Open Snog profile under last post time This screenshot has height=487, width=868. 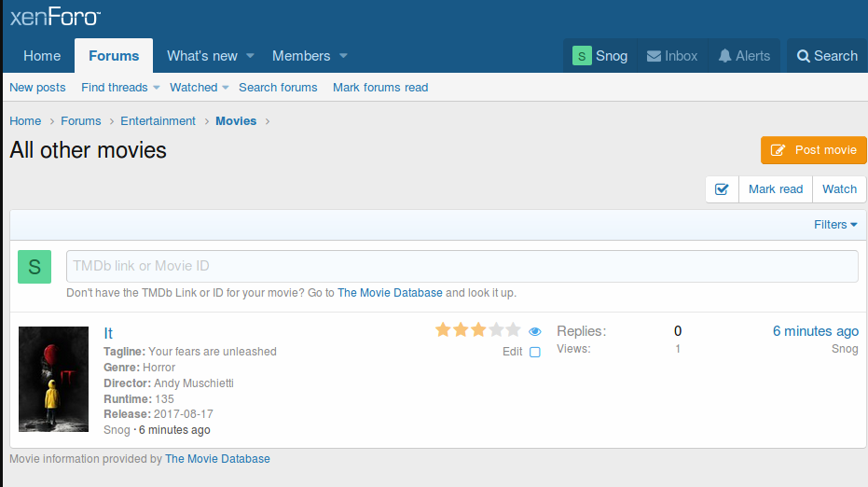click(845, 349)
